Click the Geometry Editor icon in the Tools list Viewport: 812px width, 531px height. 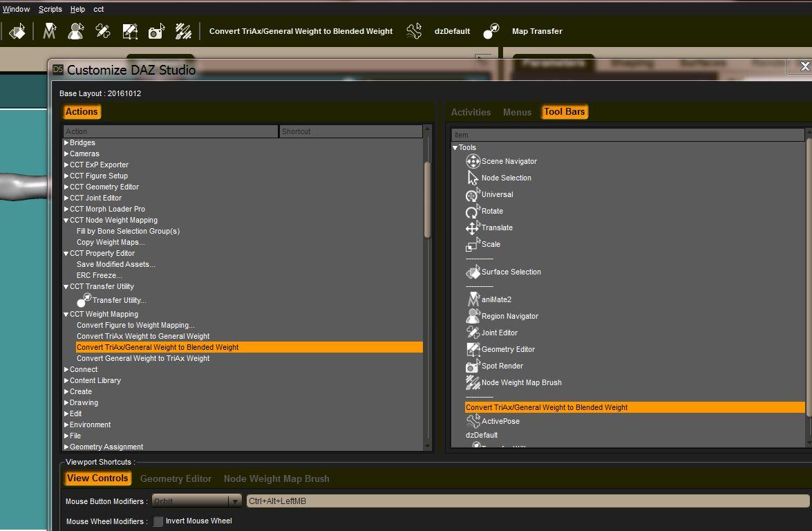click(473, 349)
